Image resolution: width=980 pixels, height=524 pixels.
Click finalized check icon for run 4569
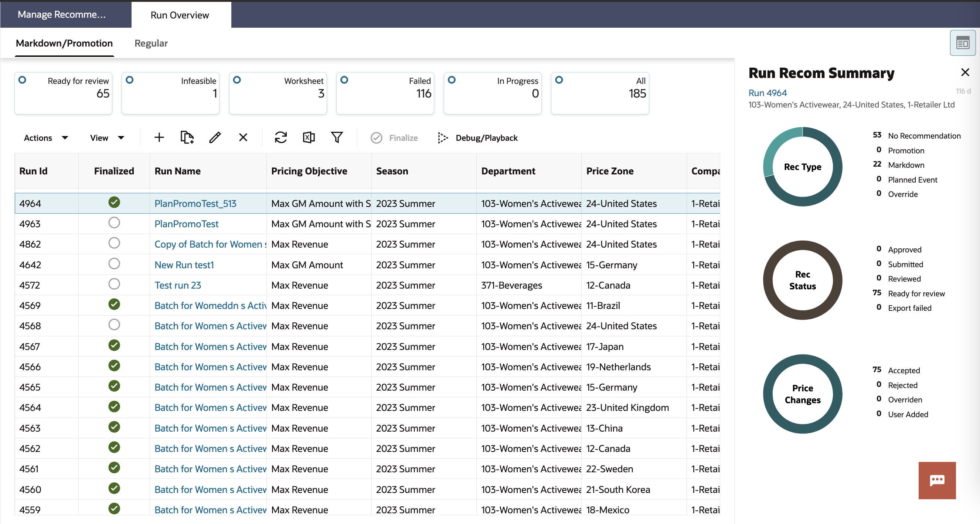click(x=114, y=304)
